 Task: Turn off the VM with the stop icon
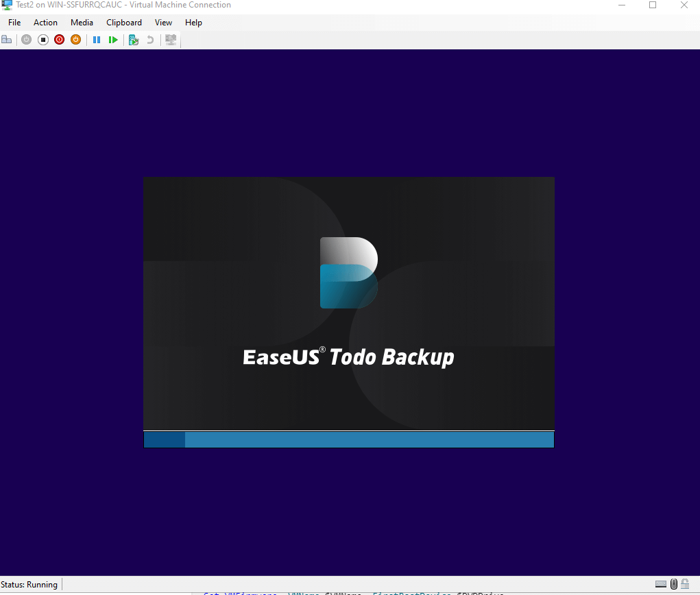pos(43,40)
